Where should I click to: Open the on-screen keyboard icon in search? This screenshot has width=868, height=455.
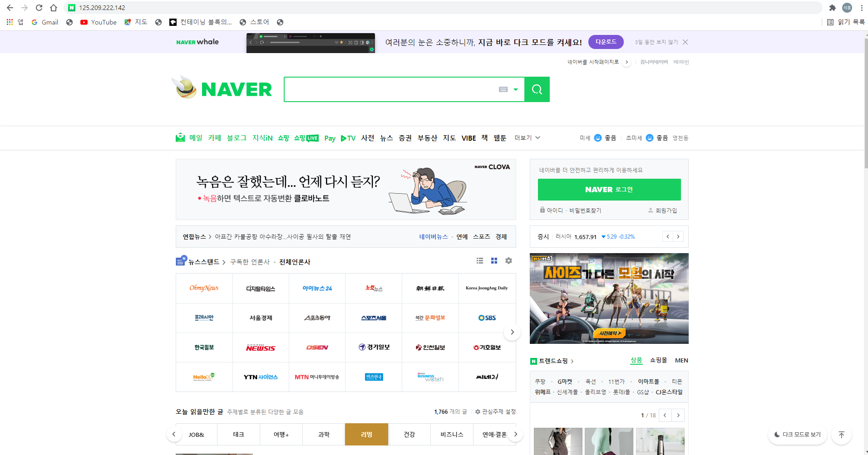503,89
